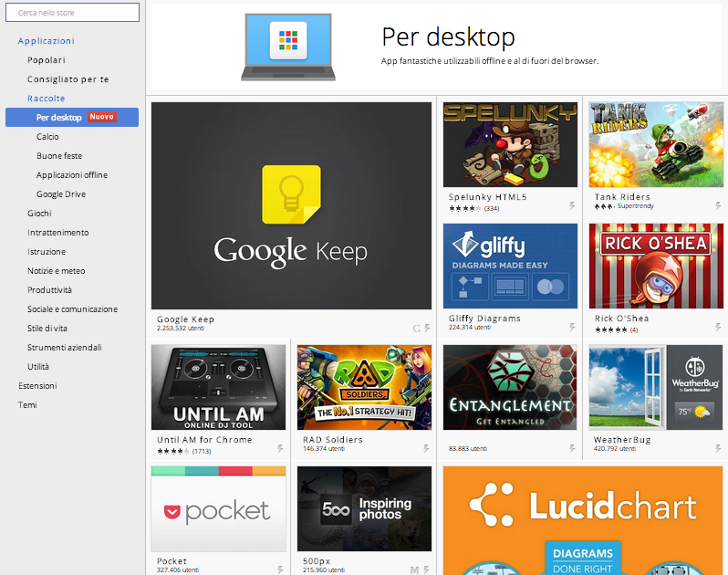Select the highlighted Per desktop collection
Screen dimensions: 728x575
point(72,117)
